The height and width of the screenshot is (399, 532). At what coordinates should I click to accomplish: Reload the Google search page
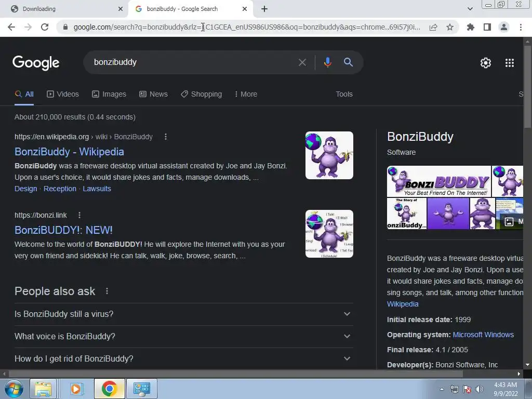pos(45,27)
